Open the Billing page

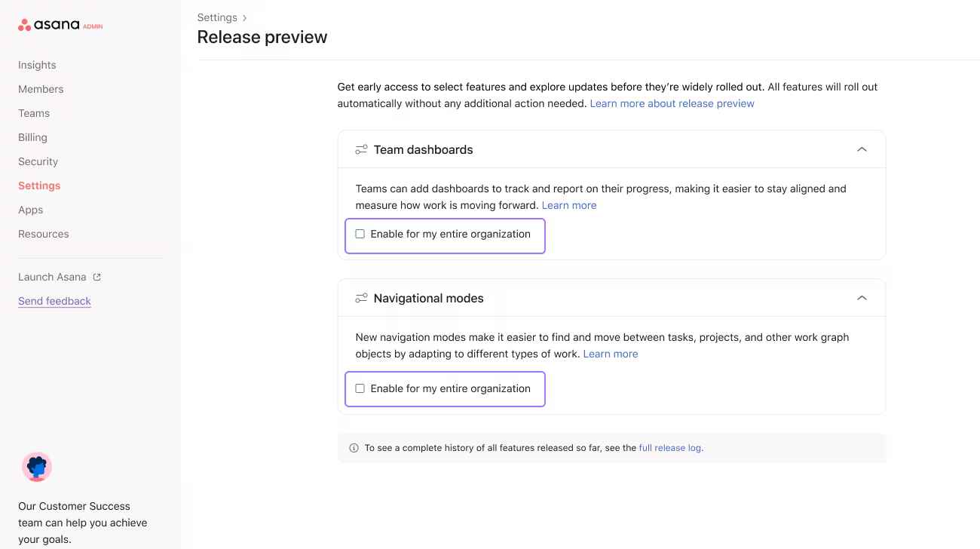[32, 137]
